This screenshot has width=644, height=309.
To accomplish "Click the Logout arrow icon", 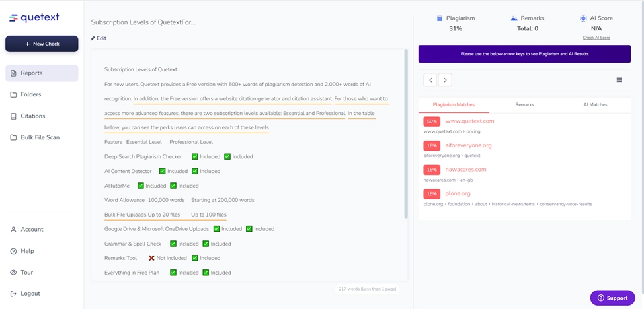I will 13,293.
